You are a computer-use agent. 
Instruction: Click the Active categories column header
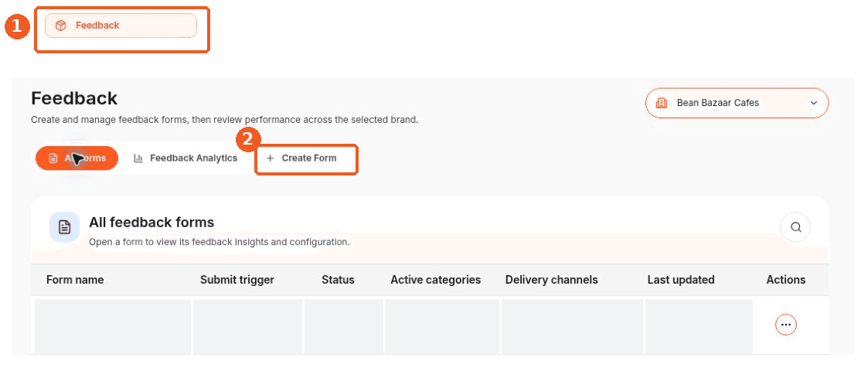436,281
